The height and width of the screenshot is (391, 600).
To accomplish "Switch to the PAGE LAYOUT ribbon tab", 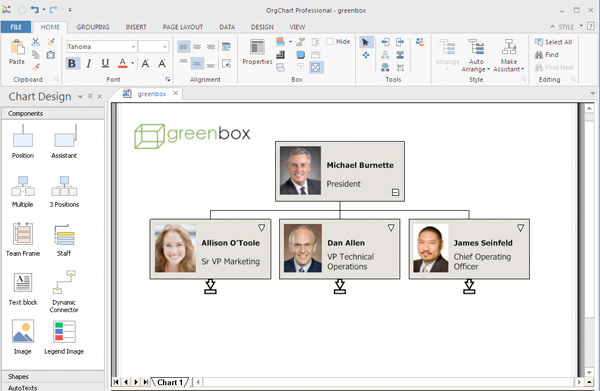I will coord(183,27).
